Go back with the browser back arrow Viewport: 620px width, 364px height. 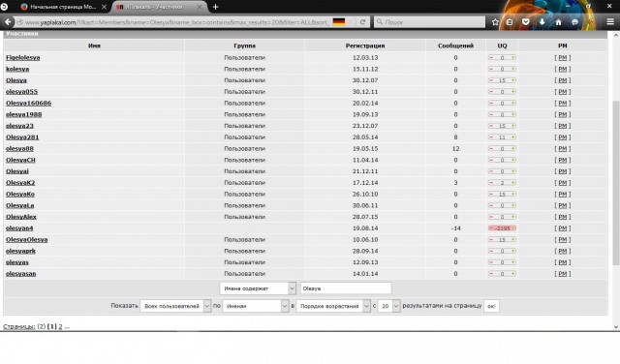[x=8, y=22]
